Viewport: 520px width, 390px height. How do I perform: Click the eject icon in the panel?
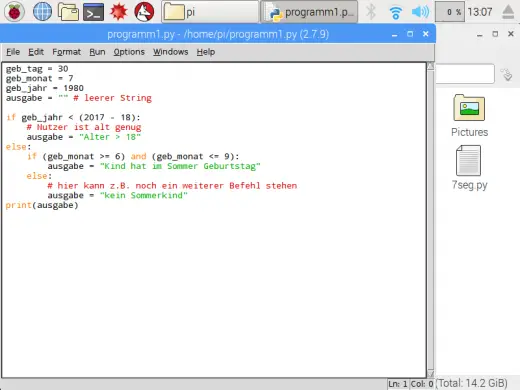(508, 12)
